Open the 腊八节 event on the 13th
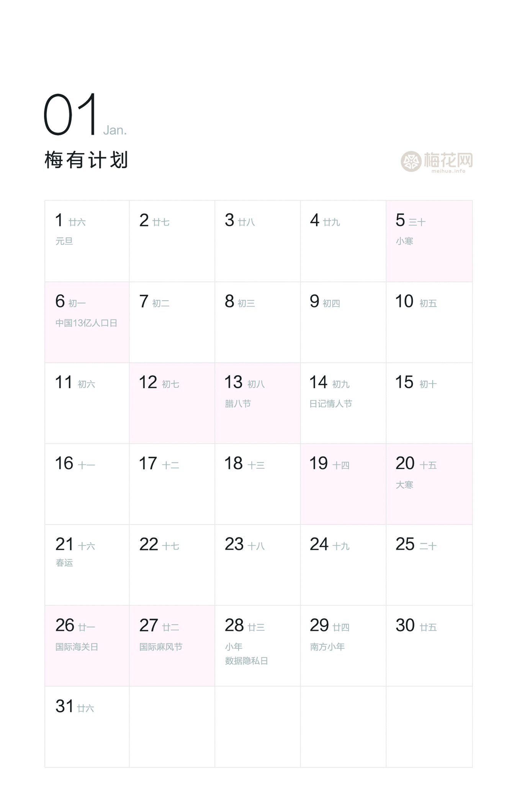This screenshot has height=812, width=517. [x=238, y=404]
